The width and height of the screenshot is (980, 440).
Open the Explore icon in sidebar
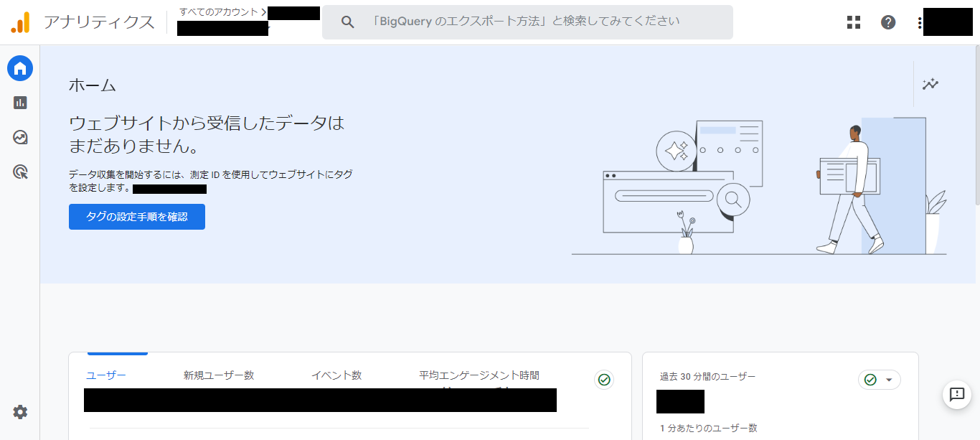tap(20, 137)
